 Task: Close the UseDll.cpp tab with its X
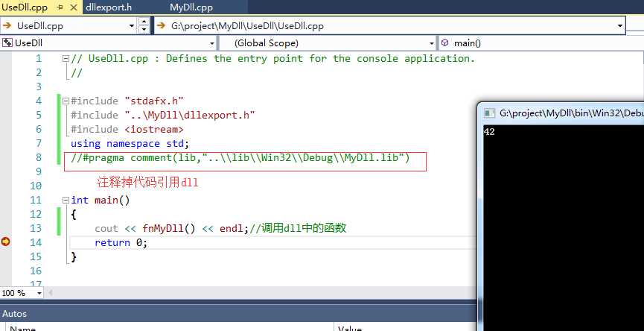[x=74, y=7]
